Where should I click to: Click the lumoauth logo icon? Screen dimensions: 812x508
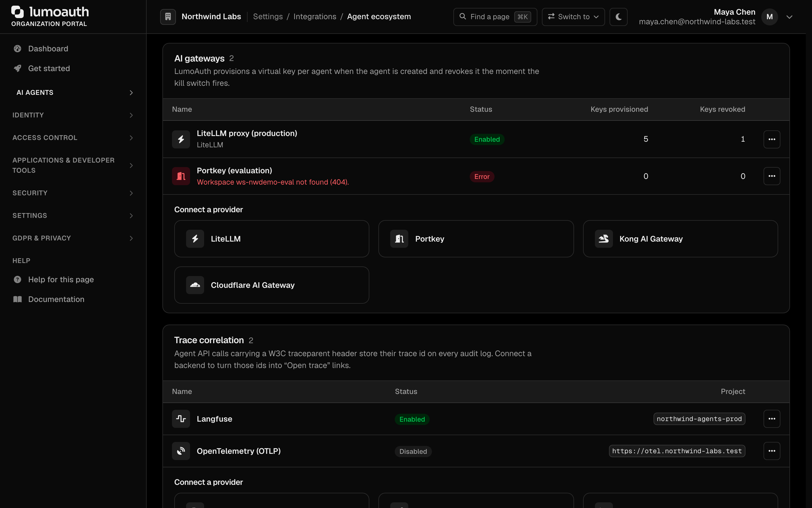17,12
